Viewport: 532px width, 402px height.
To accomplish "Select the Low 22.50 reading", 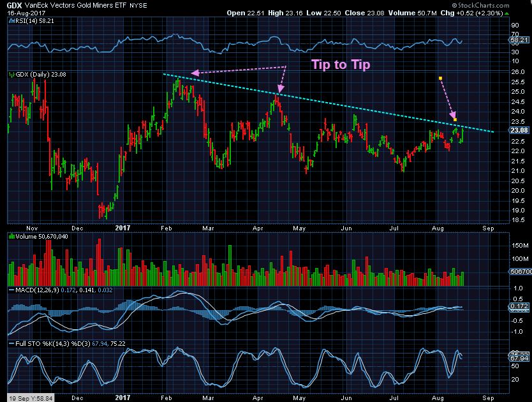I will [x=323, y=13].
